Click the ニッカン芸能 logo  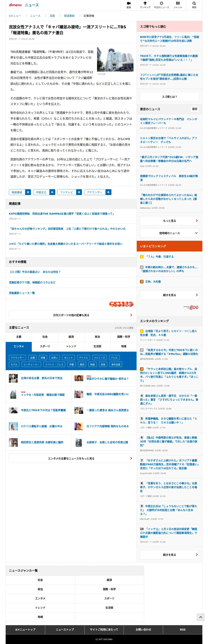tap(121, 304)
